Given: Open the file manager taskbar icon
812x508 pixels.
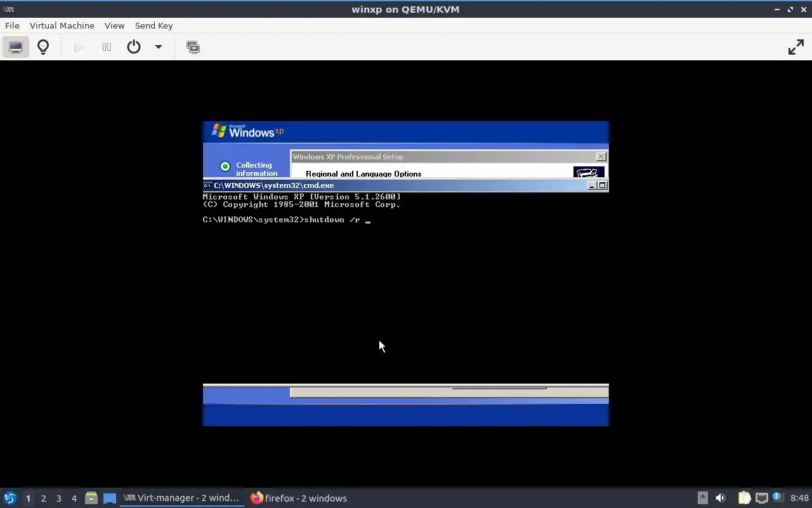Looking at the screenshot, I should [x=91, y=498].
